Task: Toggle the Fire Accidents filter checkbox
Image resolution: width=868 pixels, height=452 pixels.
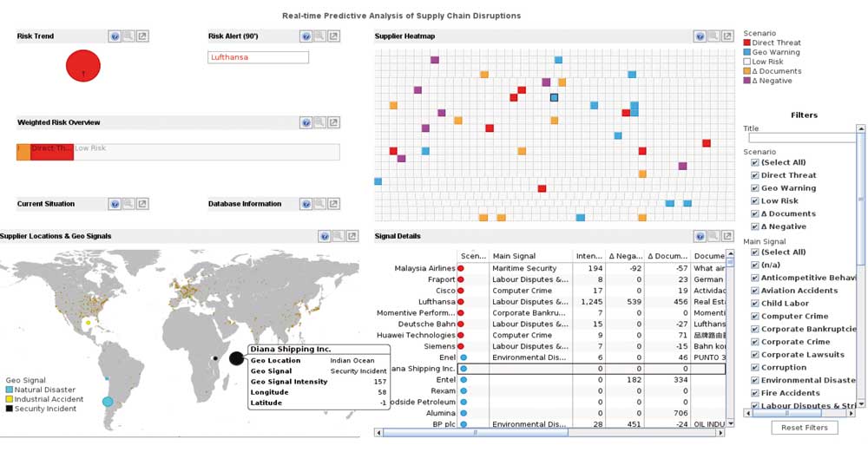Action: (x=754, y=393)
